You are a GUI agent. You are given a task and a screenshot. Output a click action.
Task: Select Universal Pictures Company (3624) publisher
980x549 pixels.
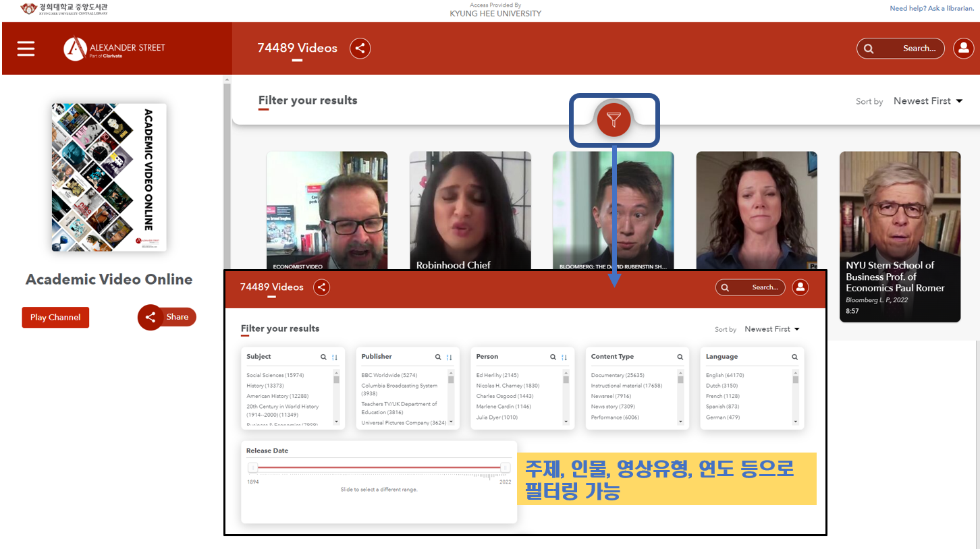pos(404,423)
